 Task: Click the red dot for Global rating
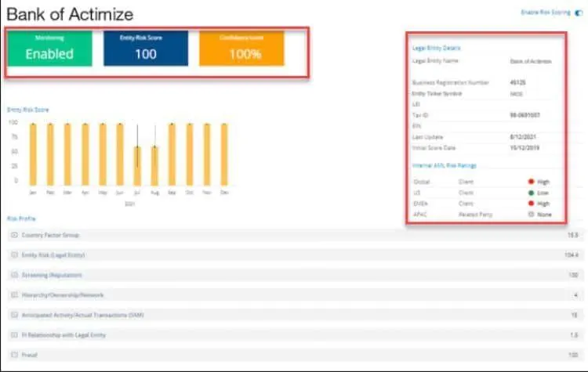point(531,182)
